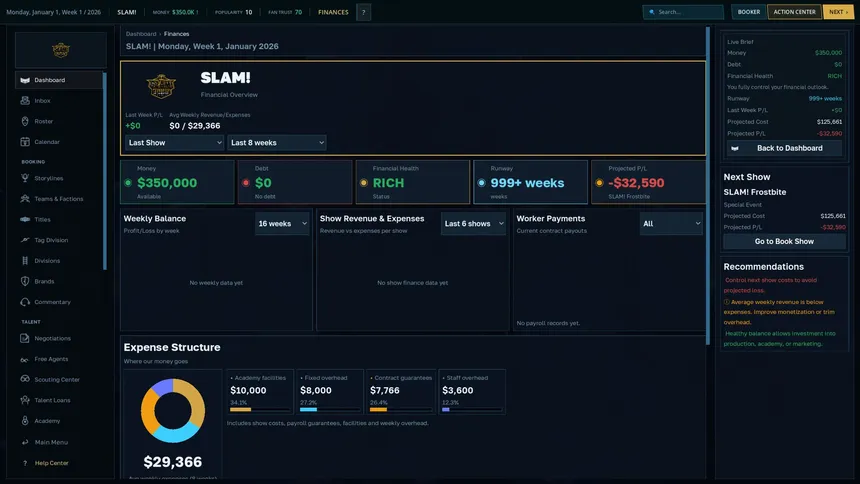Viewport: 860px width, 484px height.
Task: Click the Calendar sidebar icon
Action: coord(25,142)
